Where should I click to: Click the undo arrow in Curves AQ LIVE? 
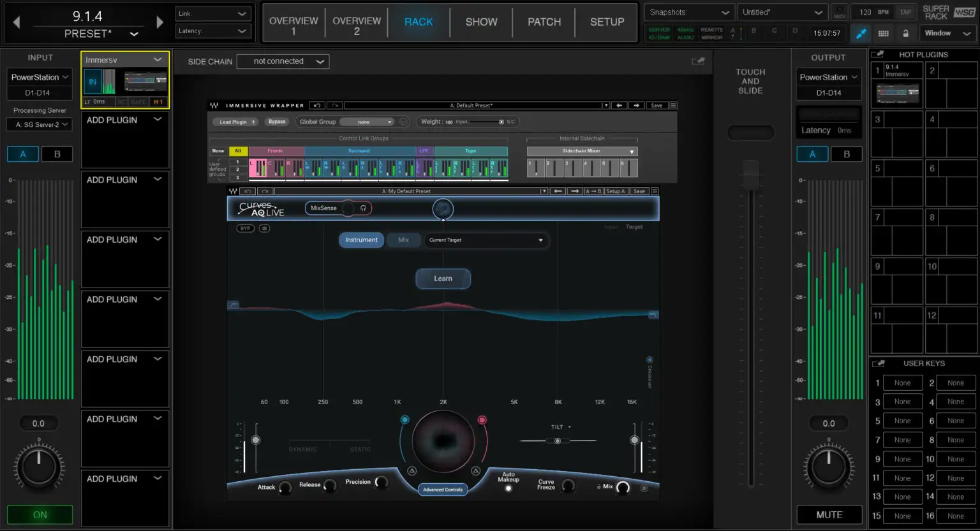(248, 191)
